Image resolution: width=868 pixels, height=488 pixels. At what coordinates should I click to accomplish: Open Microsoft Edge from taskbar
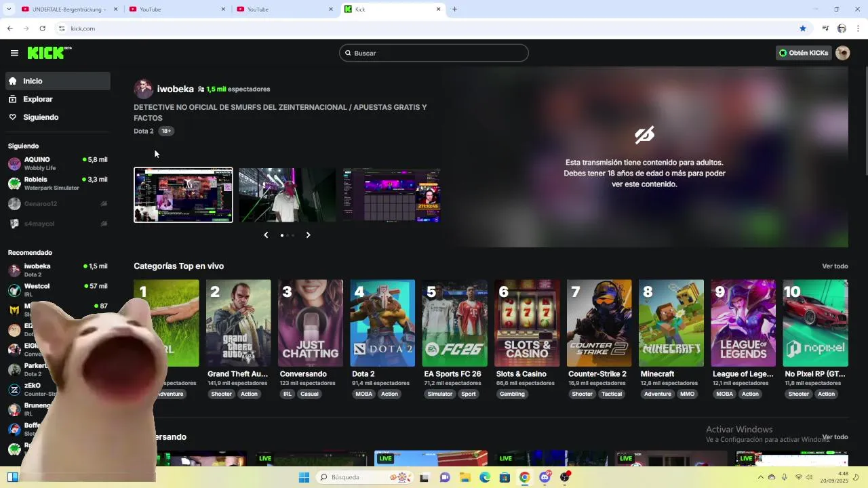coord(485,477)
